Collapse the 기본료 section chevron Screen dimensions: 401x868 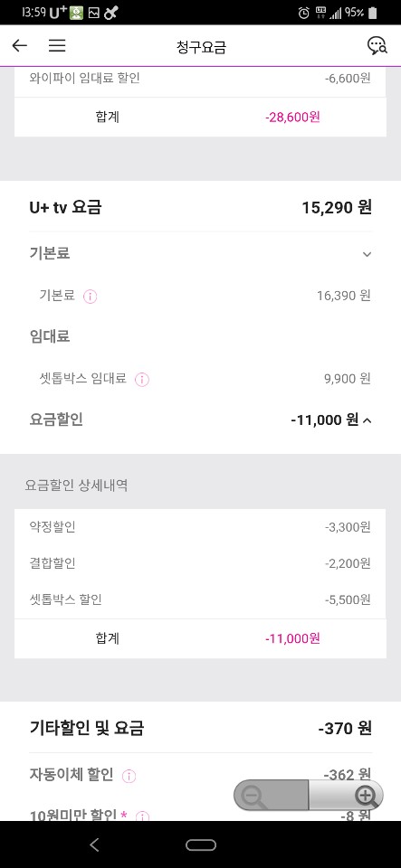click(367, 254)
